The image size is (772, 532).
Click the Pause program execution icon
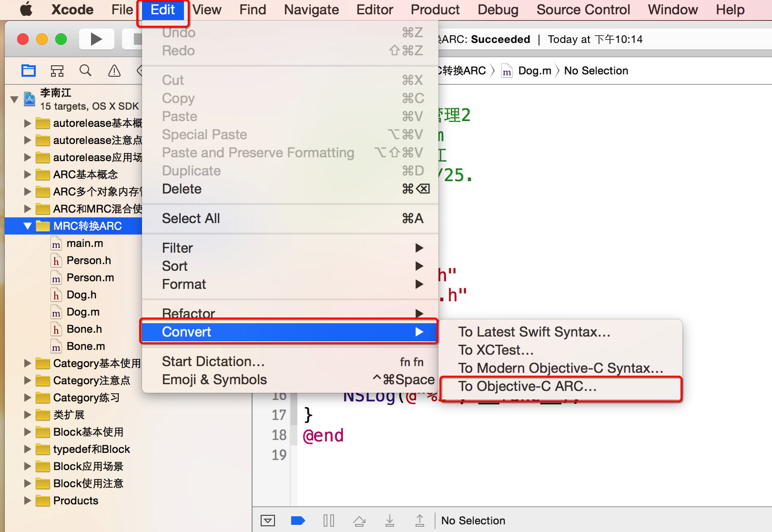[x=329, y=521]
